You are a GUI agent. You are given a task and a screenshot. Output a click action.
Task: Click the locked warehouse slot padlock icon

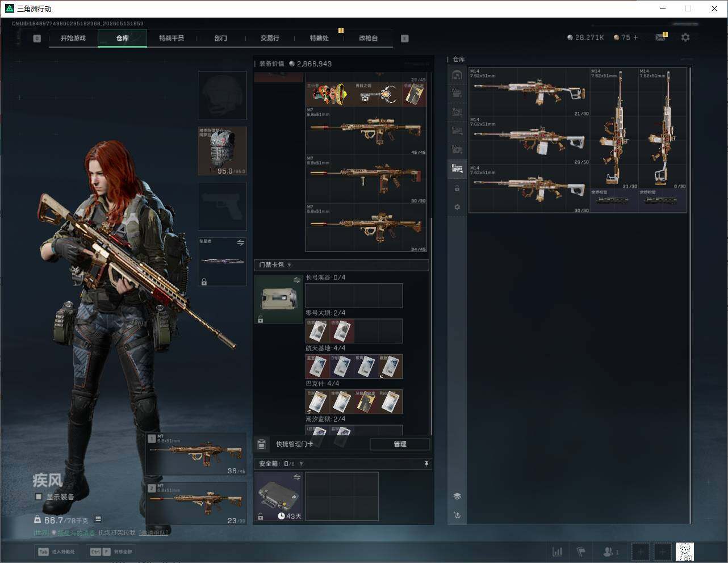[457, 188]
